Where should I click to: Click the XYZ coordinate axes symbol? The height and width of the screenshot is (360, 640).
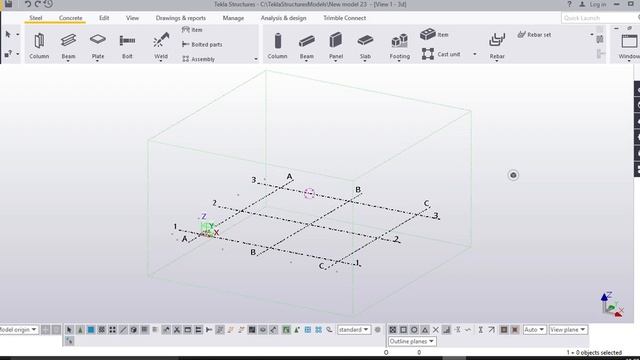(x=612, y=304)
